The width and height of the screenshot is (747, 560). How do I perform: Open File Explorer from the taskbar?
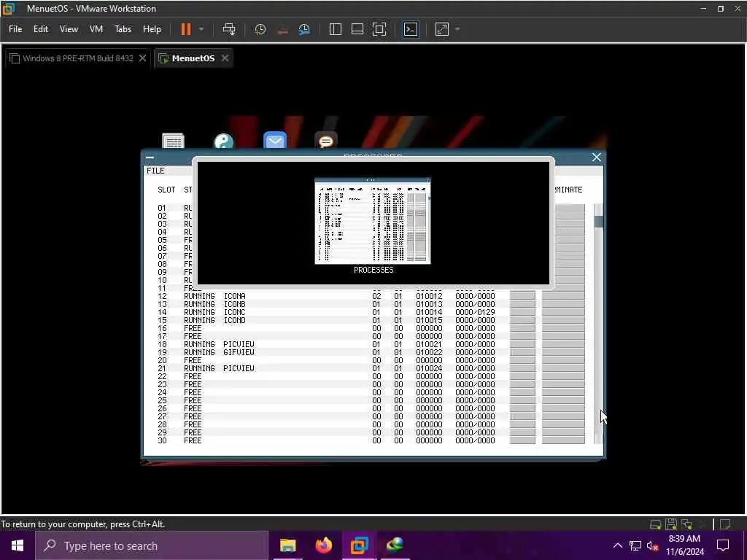tap(287, 545)
